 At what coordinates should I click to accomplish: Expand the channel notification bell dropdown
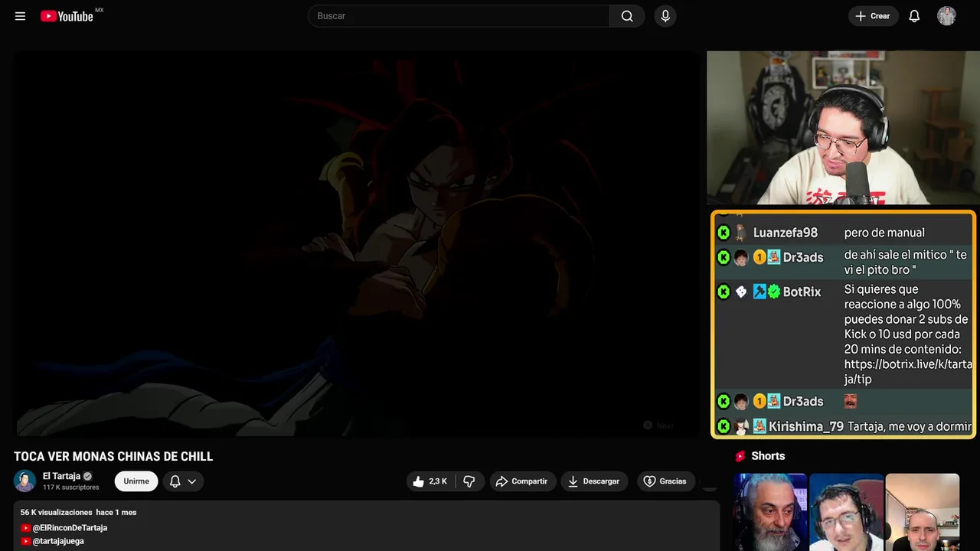pos(183,481)
